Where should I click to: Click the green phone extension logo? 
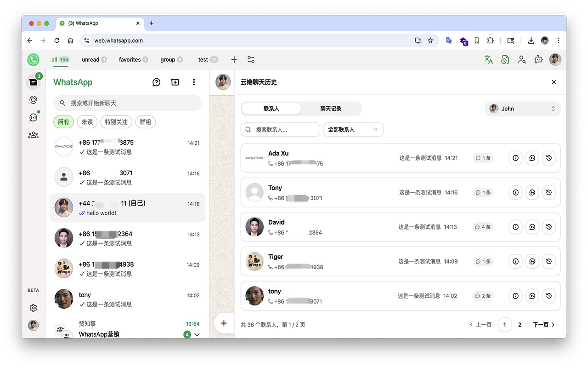coord(33,59)
